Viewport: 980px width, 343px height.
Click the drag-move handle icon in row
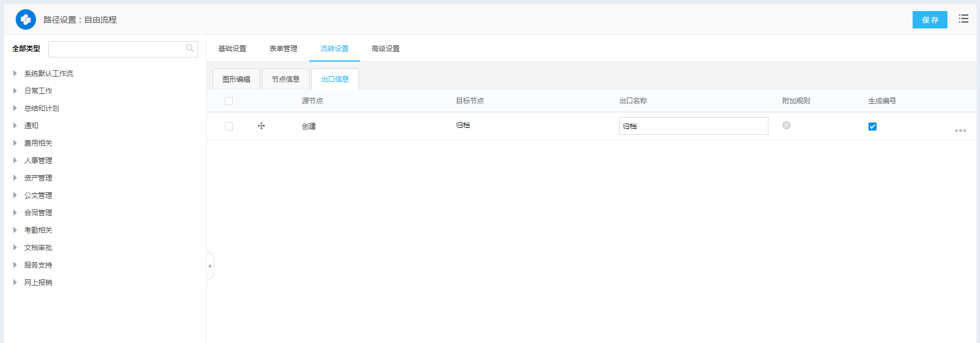point(261,126)
